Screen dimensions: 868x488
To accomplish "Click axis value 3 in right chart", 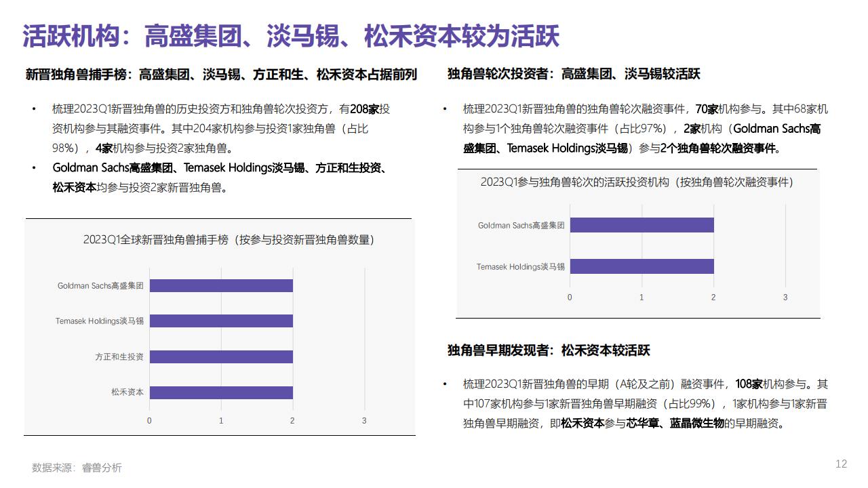I will [x=785, y=298].
